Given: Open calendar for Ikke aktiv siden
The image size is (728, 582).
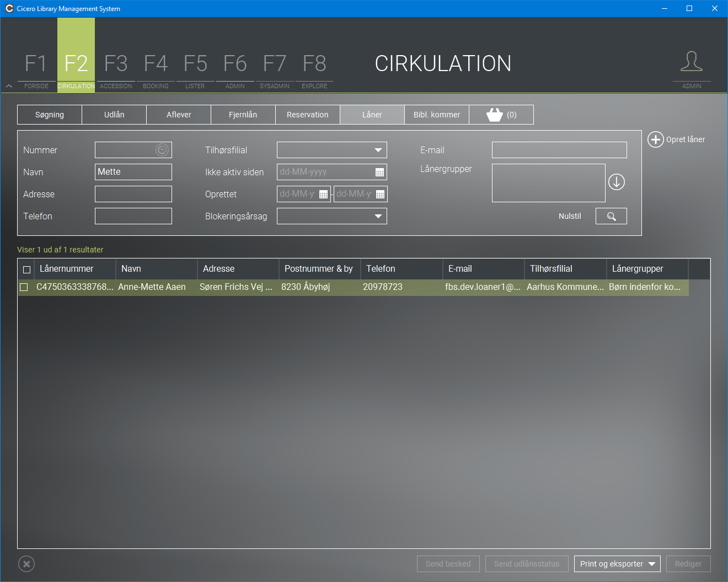Looking at the screenshot, I should pos(379,172).
